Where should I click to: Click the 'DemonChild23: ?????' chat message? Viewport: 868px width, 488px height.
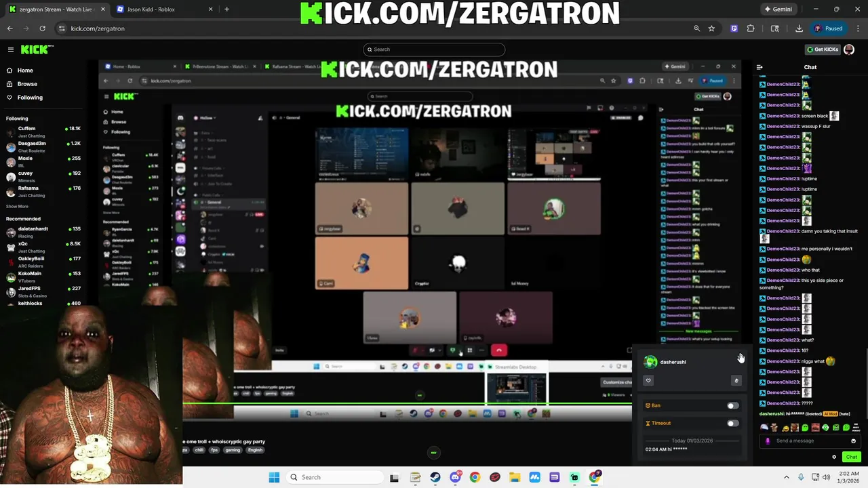[x=785, y=403]
